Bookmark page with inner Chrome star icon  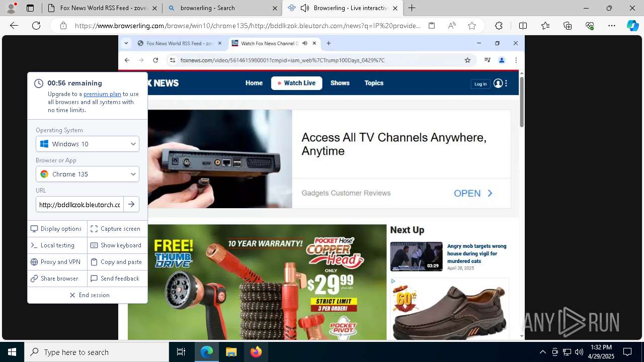point(467,60)
